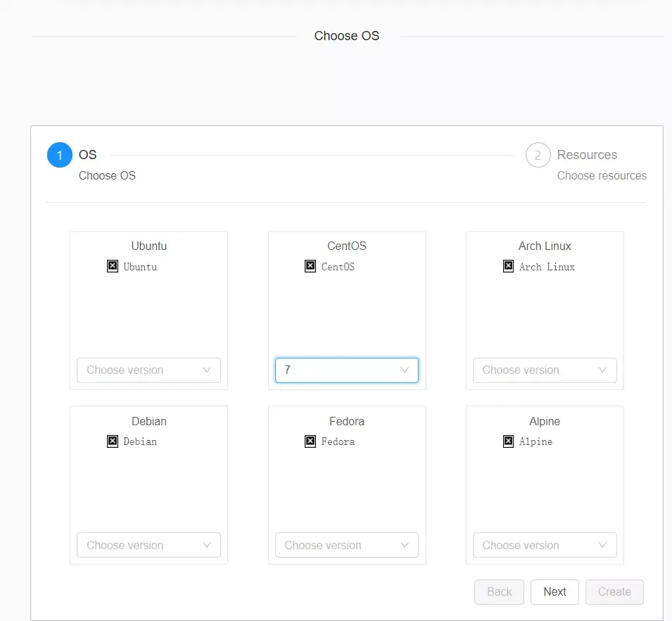The width and height of the screenshot is (672, 621).
Task: Click the broken CentOS logo image
Action: 310,266
